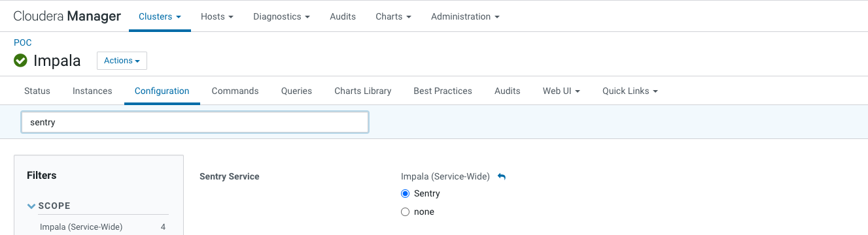Click the Filters panel heading
This screenshot has height=235, width=868.
point(42,175)
